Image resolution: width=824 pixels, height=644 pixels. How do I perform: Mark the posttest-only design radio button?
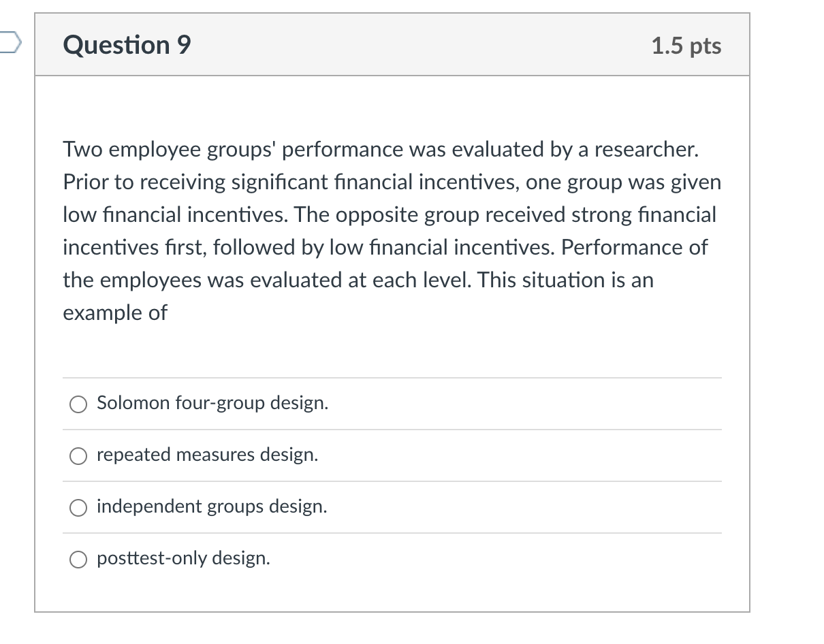click(79, 560)
